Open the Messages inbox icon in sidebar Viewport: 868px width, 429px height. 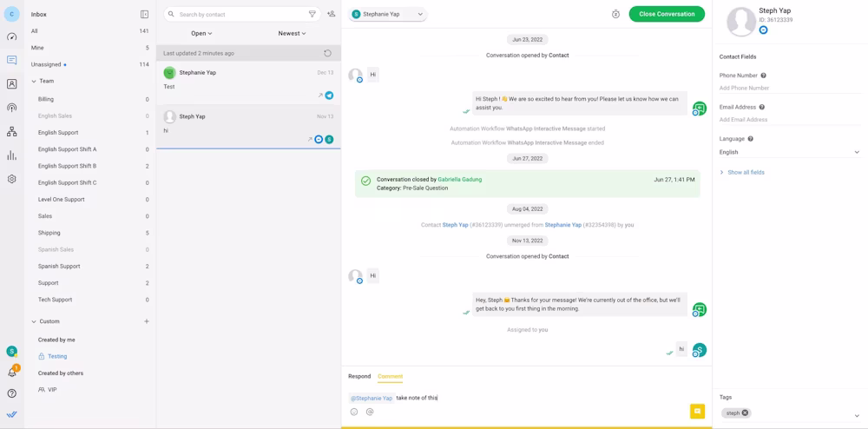pos(11,60)
